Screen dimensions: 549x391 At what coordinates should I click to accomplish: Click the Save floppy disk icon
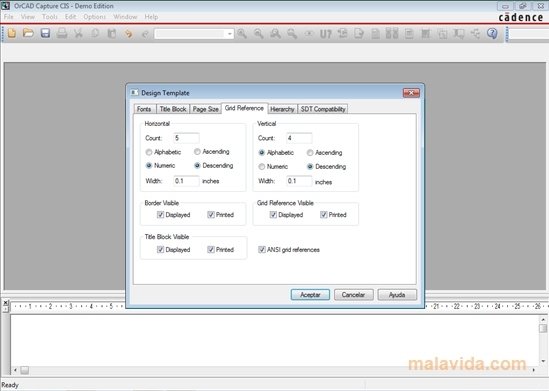pos(45,33)
